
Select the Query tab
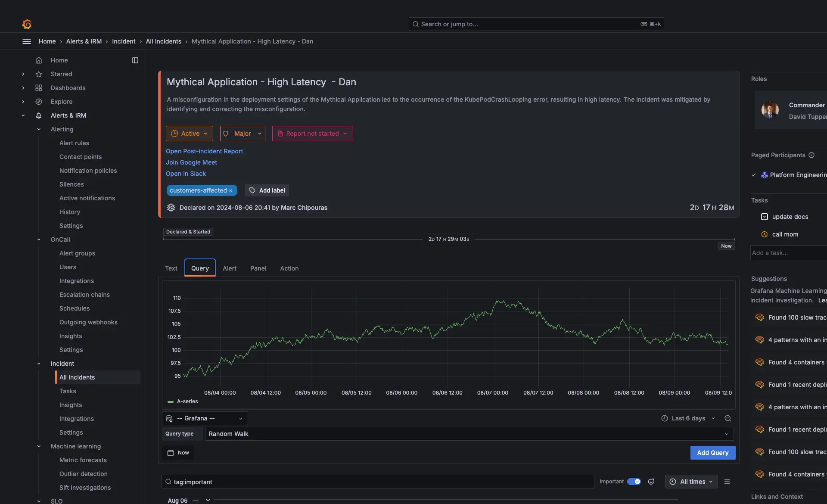pos(200,268)
